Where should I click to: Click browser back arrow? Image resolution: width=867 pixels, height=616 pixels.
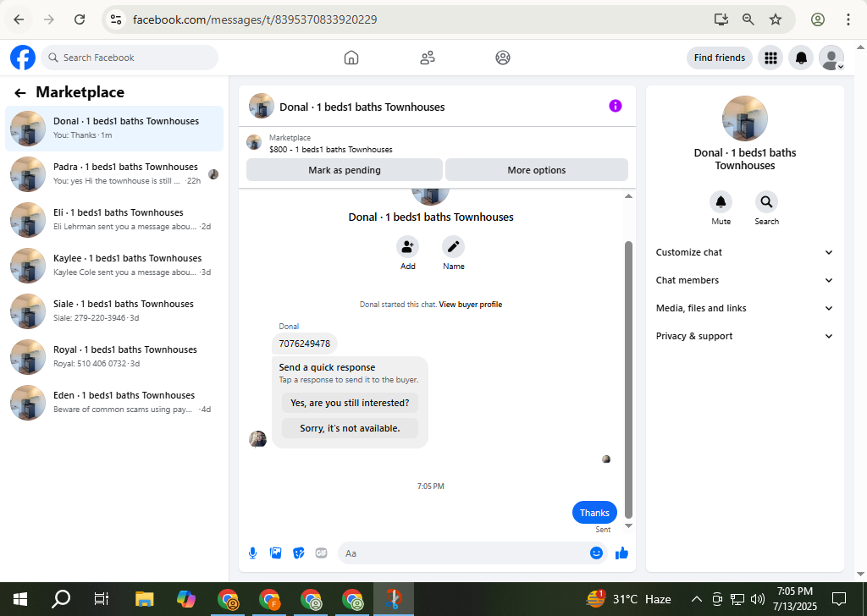pyautogui.click(x=19, y=19)
